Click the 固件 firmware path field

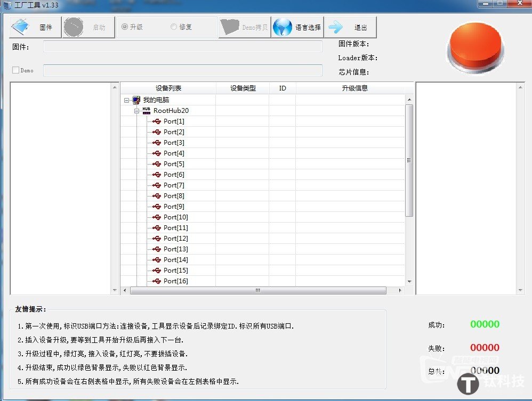pyautogui.click(x=182, y=47)
